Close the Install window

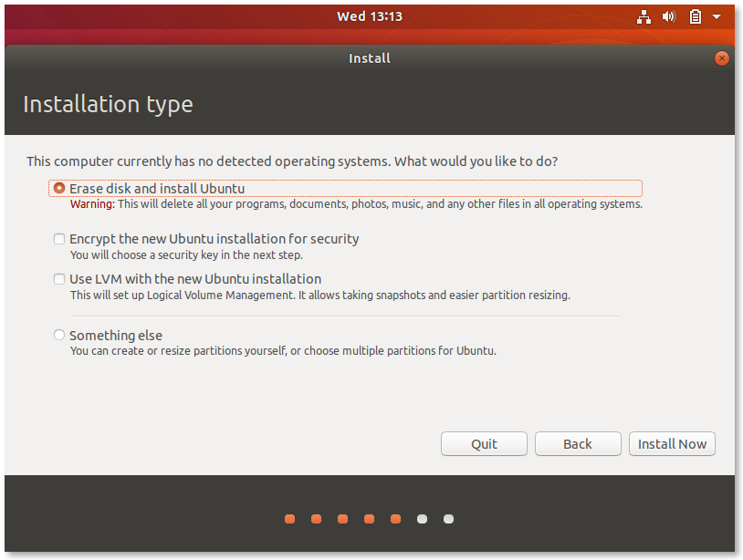(722, 58)
